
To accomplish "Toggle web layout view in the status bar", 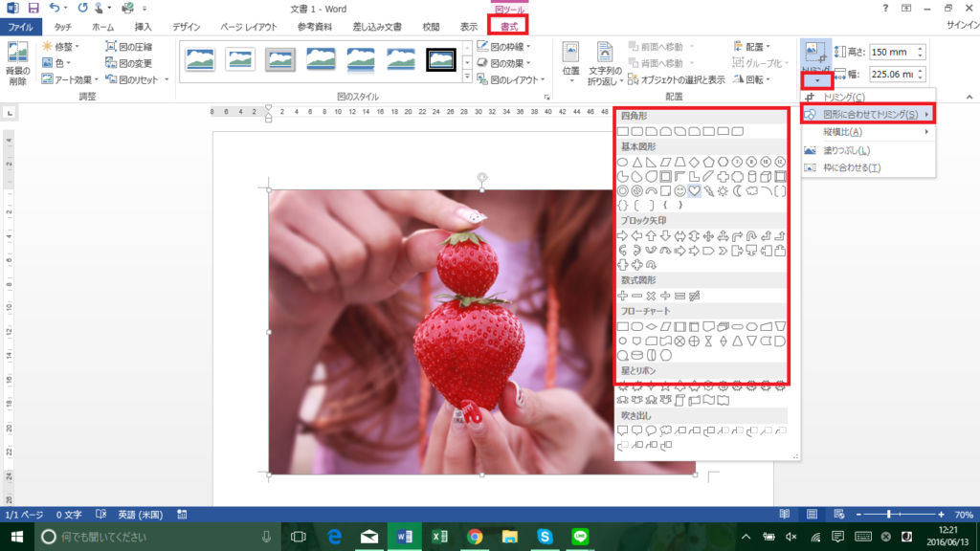I will [x=838, y=514].
